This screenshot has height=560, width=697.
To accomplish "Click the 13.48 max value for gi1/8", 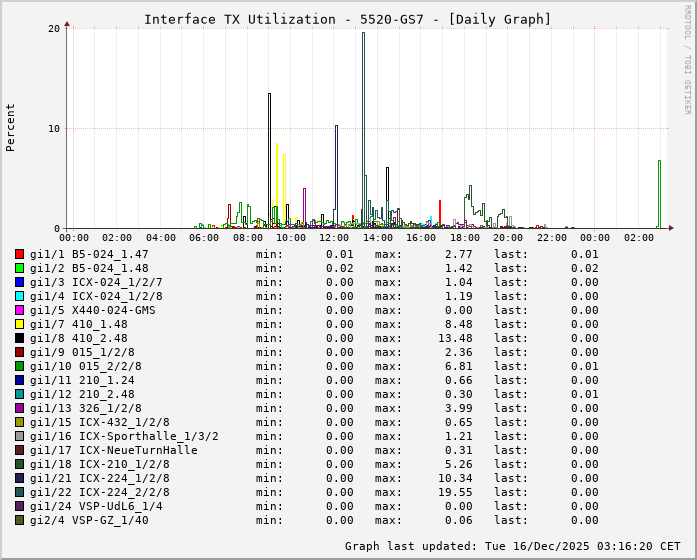I will [x=415, y=338].
